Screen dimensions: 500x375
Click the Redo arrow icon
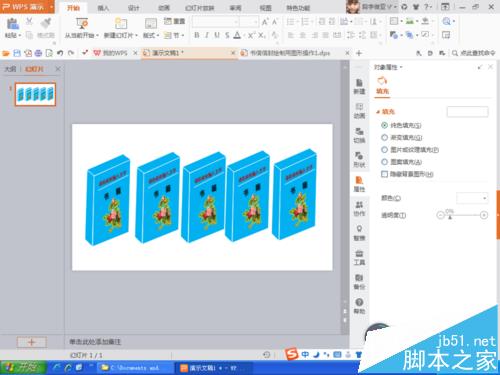[x=71, y=53]
